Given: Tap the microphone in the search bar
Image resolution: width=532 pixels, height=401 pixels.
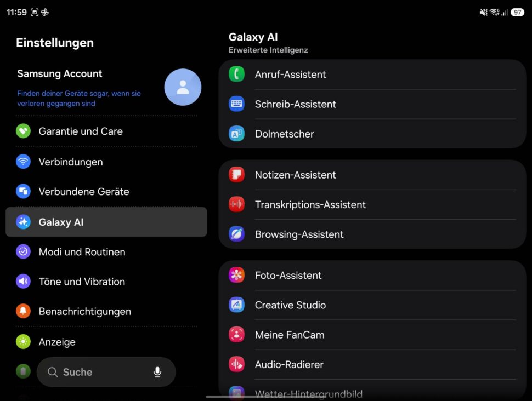Looking at the screenshot, I should pos(157,372).
